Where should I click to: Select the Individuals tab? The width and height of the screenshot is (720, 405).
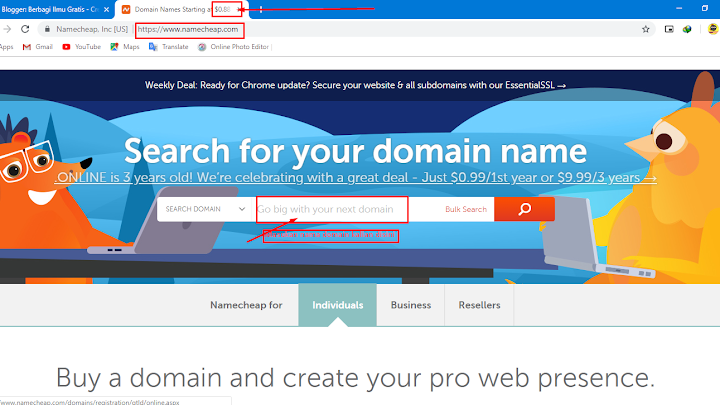pos(338,305)
